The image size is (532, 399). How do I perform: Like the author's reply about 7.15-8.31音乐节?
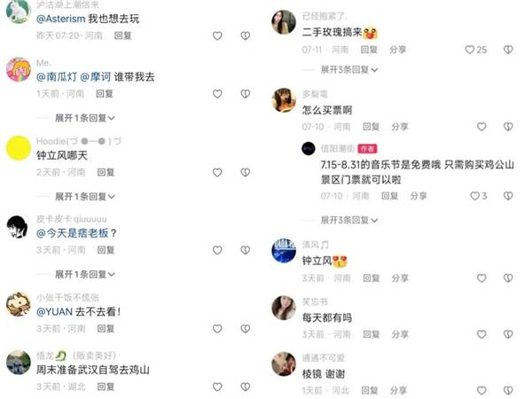474,196
